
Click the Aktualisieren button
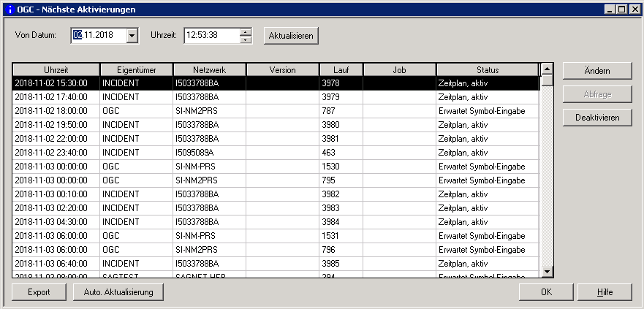point(291,35)
